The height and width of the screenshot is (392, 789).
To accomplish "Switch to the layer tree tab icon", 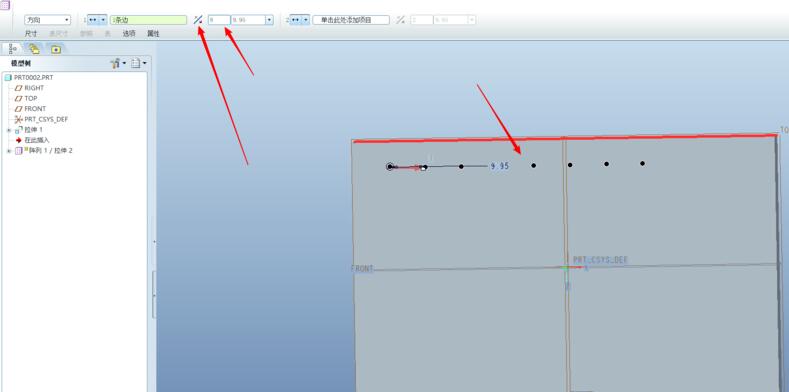I will click(x=34, y=49).
